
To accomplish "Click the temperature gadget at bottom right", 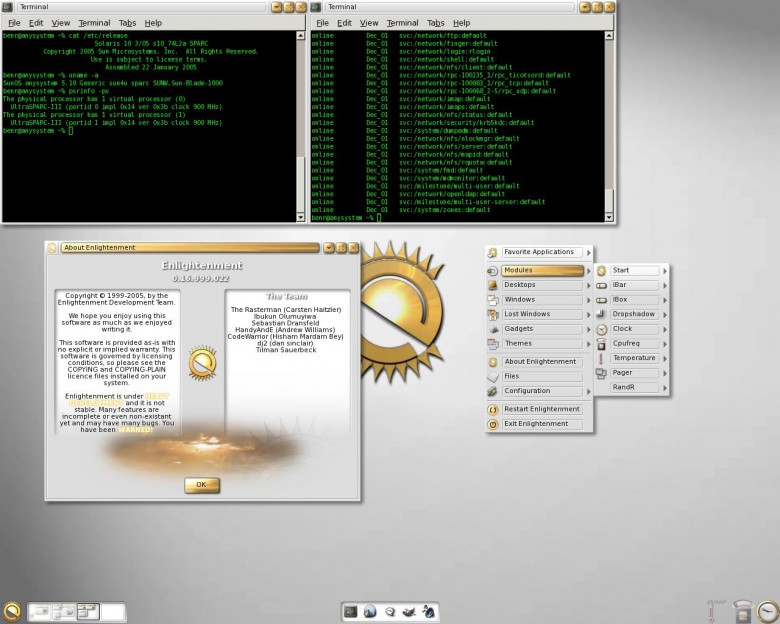I will click(711, 610).
